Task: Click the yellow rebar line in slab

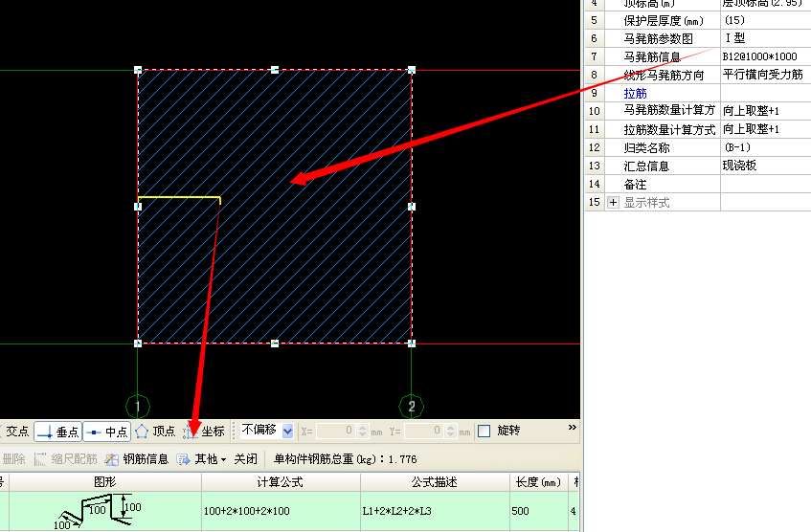Action: coord(179,197)
